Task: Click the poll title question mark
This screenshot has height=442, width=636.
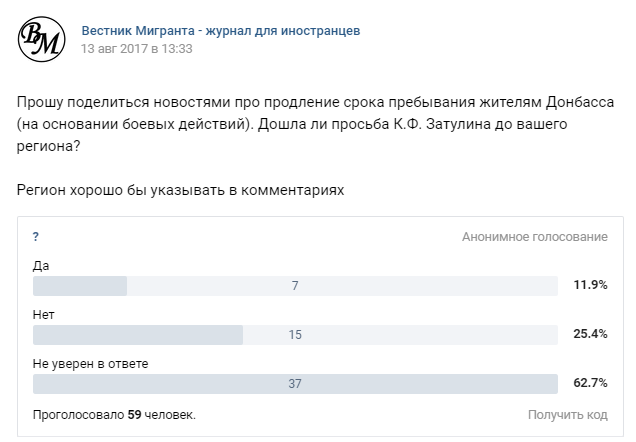Action: coord(36,237)
